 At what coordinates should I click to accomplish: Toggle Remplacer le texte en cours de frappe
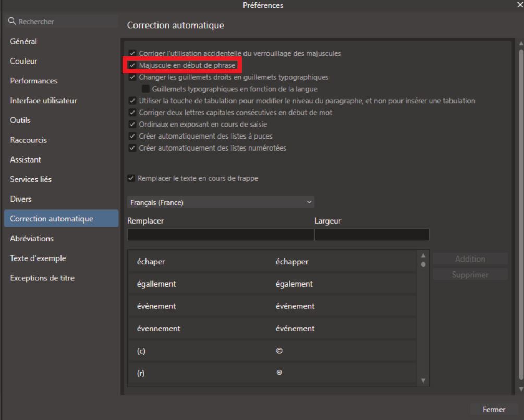[131, 178]
